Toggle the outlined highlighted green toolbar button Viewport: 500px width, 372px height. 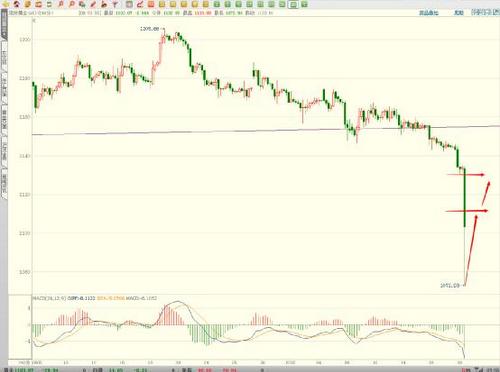[x=293, y=4]
